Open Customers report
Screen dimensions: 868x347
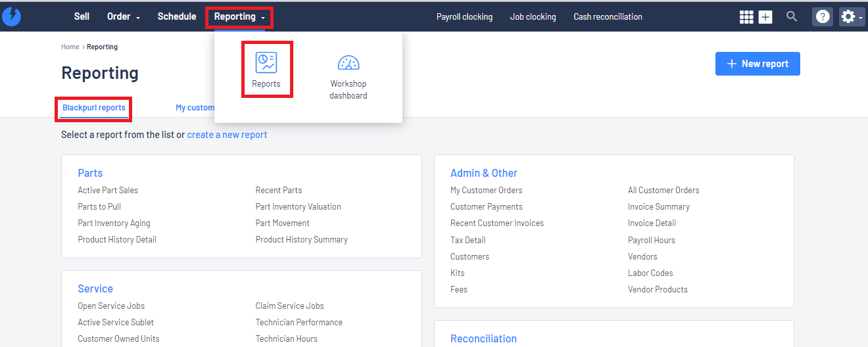pos(470,256)
